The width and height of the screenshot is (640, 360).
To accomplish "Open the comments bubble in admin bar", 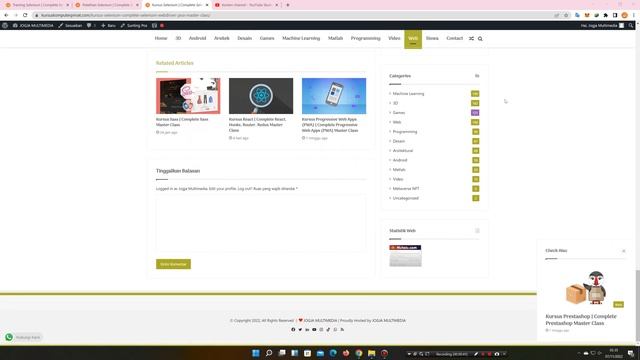I will [x=91, y=25].
